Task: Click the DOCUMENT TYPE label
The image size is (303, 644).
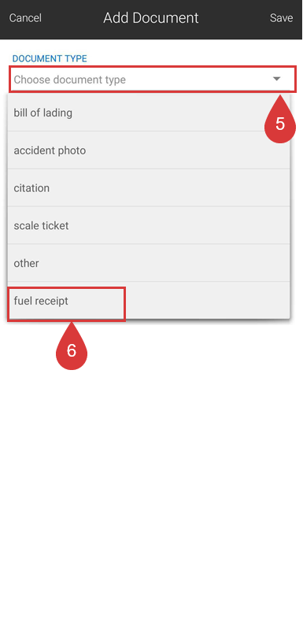Action: click(50, 59)
